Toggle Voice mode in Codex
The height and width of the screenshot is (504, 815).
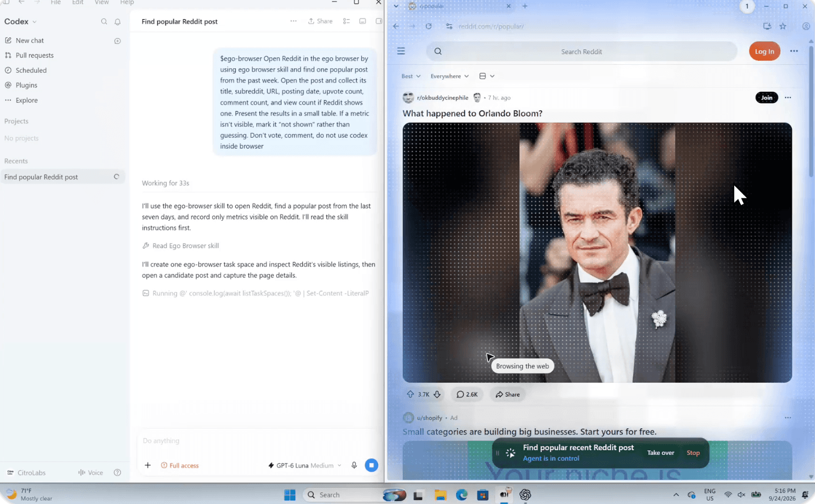click(x=91, y=473)
